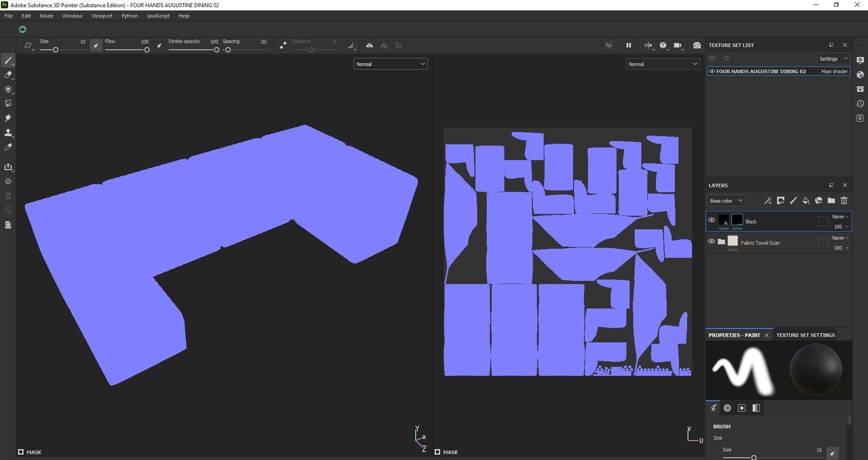Select the Polygon Fill tool

click(8, 104)
